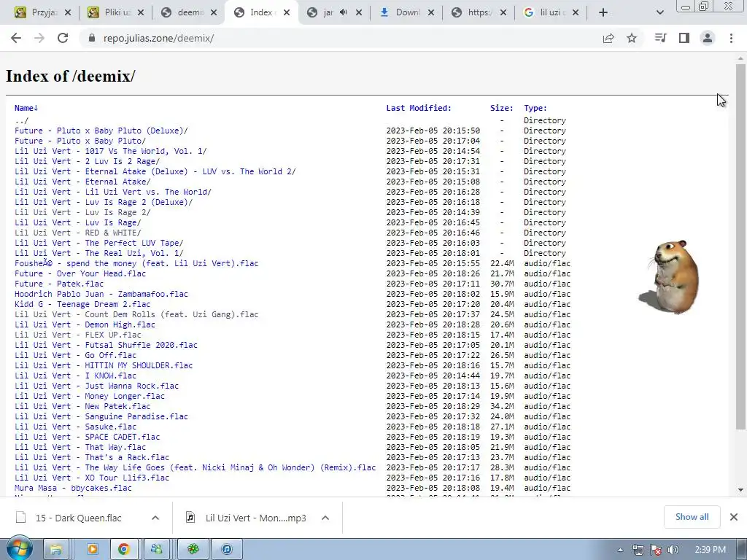Open a new browser tab
The image size is (747, 560).
point(603,12)
